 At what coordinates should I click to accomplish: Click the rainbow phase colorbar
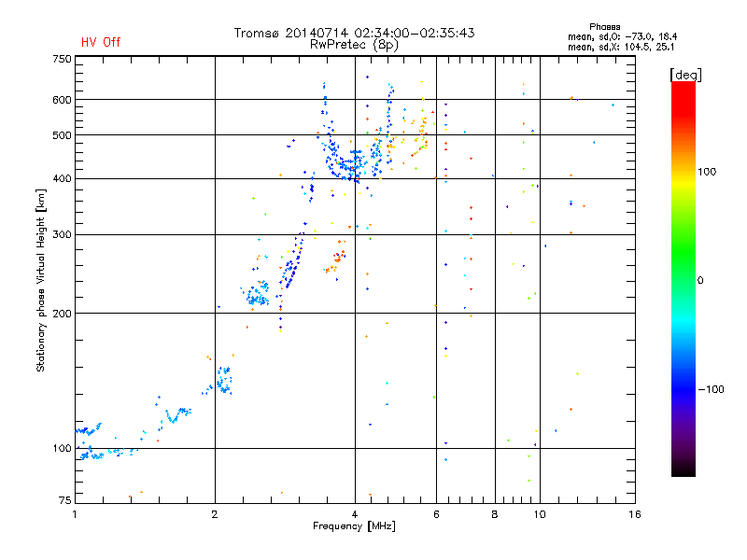click(684, 278)
